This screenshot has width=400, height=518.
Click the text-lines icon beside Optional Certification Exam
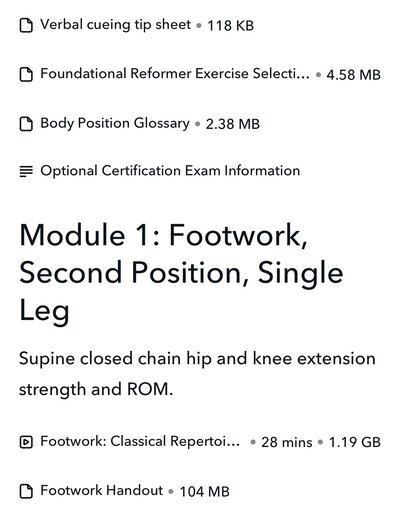click(26, 171)
